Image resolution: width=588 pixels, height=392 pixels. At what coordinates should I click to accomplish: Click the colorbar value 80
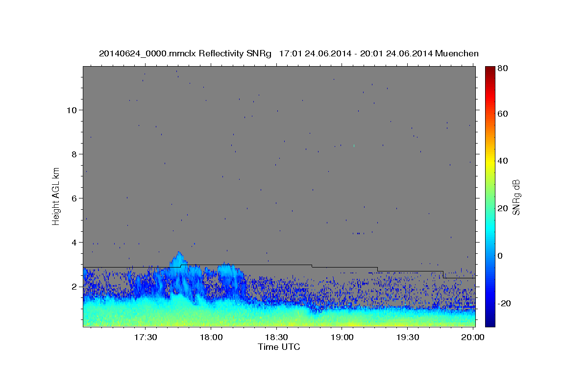[x=502, y=69]
